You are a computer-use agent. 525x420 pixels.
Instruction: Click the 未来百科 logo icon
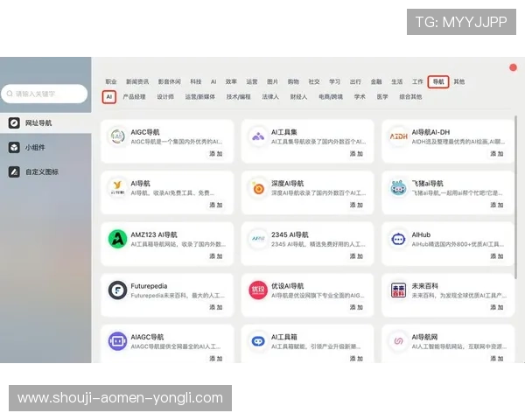click(x=398, y=290)
